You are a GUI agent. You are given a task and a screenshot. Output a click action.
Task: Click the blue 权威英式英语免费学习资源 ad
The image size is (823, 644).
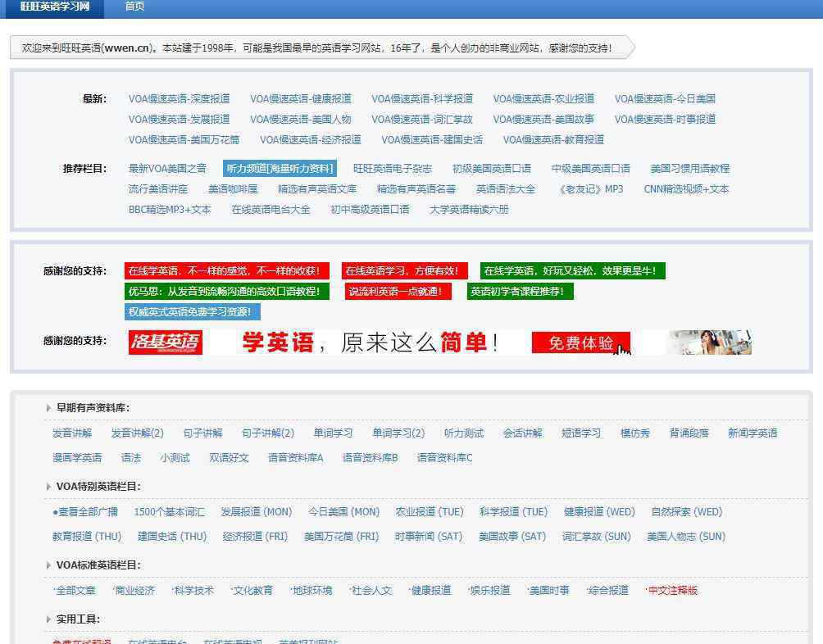[192, 312]
